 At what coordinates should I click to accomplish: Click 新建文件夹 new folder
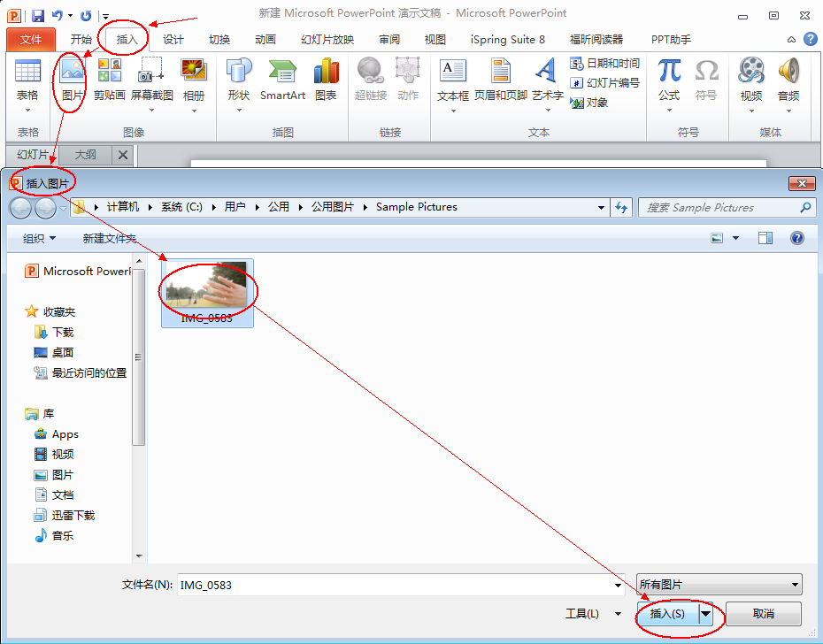pos(109,239)
